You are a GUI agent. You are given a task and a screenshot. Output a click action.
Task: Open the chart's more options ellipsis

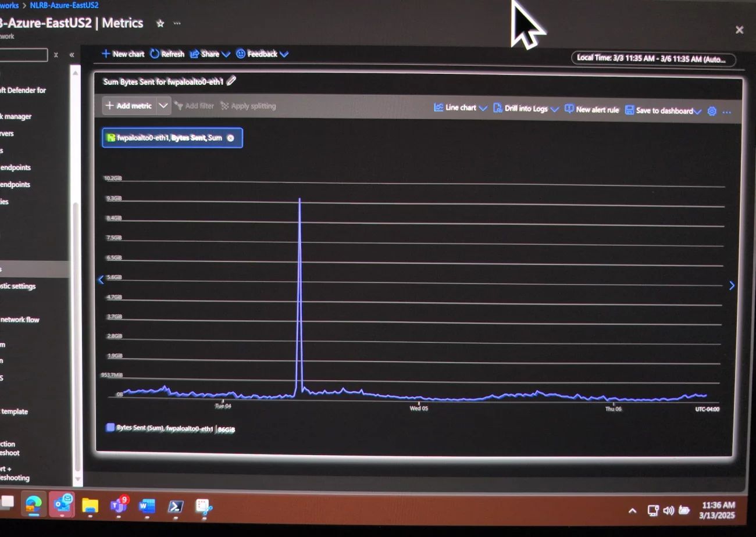726,112
